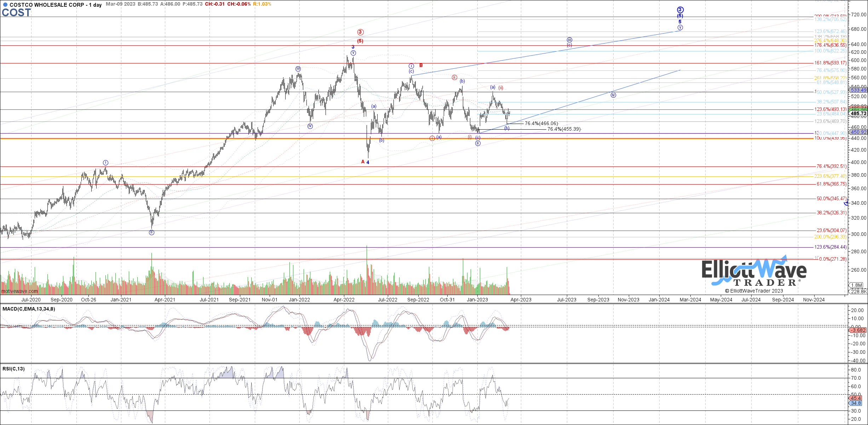Select the large blue circled 3 projection label at the top right

(680, 10)
